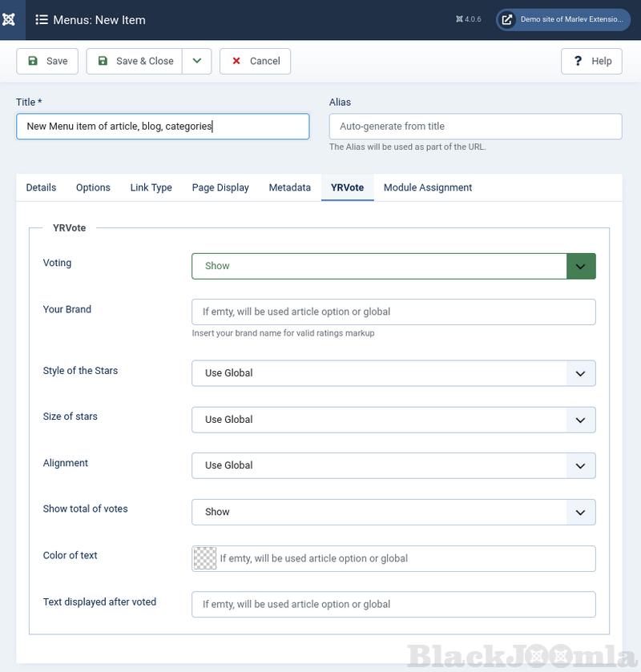Click the Joomla 4.0.6 version indicator
Viewport: 641px width, 672px height.
point(469,19)
